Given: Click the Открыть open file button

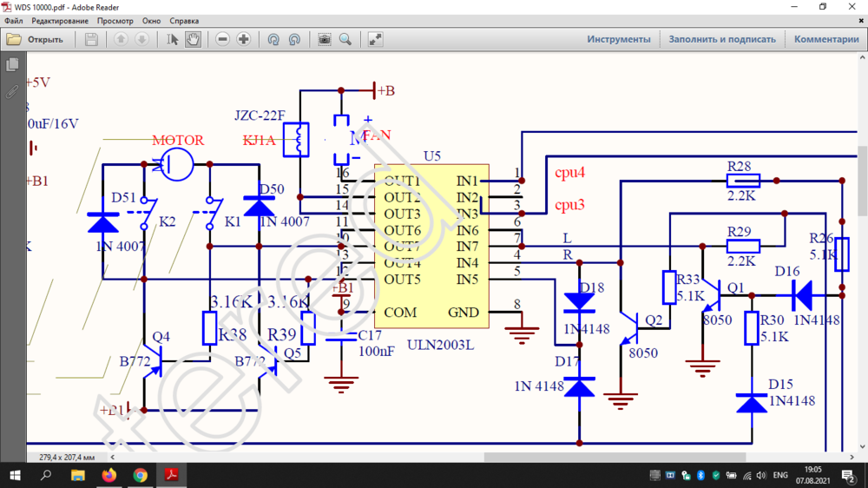Looking at the screenshot, I should pos(36,39).
